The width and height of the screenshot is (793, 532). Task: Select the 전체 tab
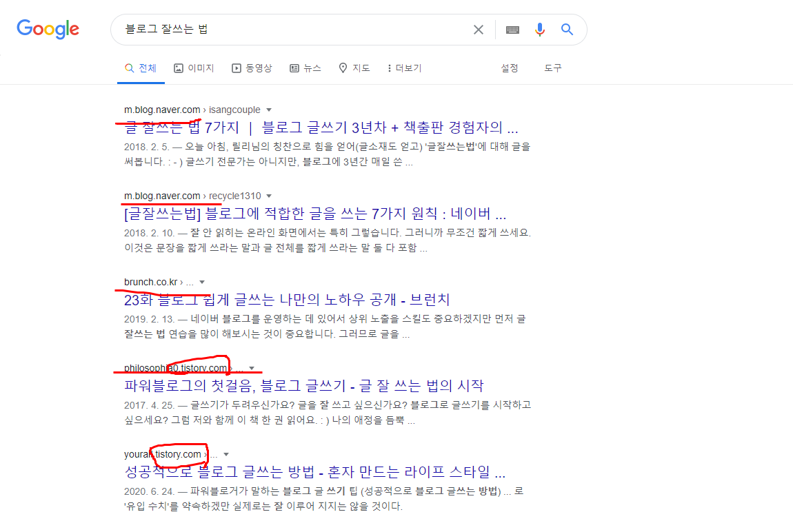pos(141,68)
